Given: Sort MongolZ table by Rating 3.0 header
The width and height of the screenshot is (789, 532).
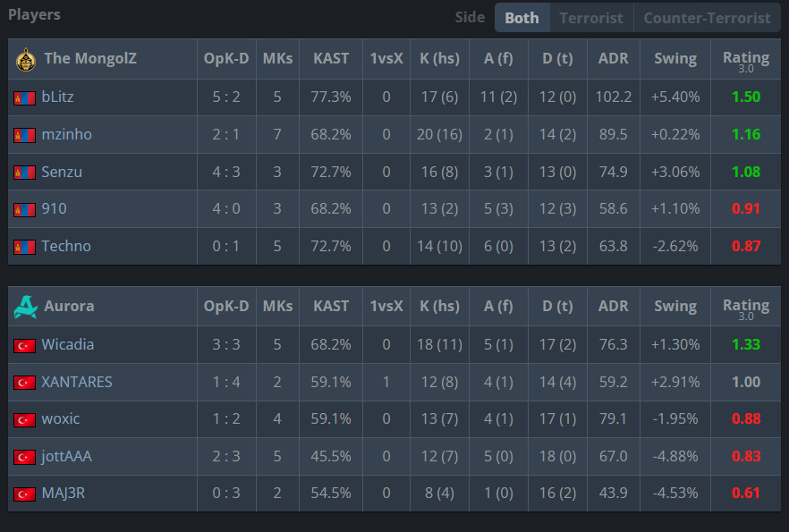Looking at the screenshot, I should coord(746,60).
